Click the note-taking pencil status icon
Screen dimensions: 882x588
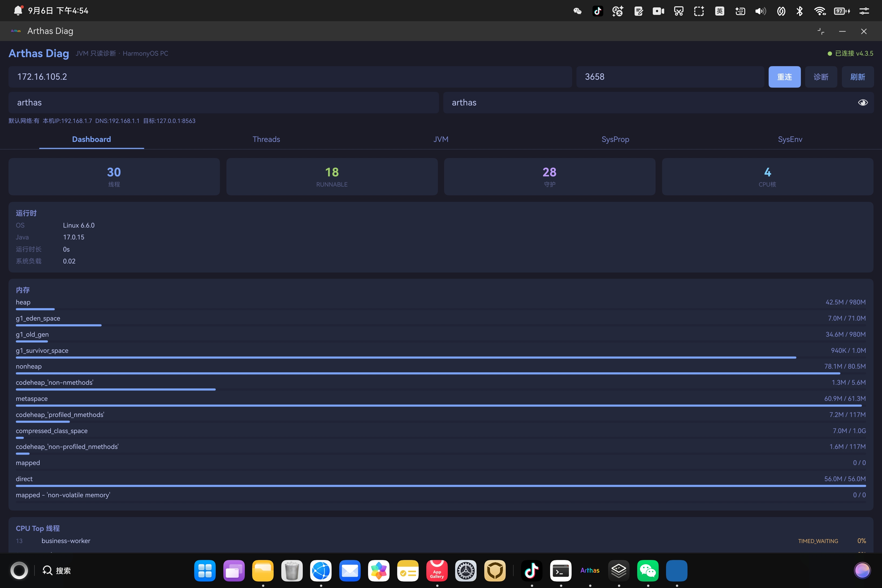[x=638, y=11]
